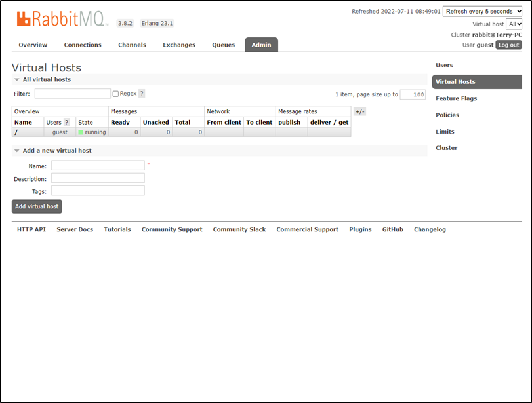Open the Community Slack footer link
Screen dimensions: 532x403
click(x=239, y=229)
